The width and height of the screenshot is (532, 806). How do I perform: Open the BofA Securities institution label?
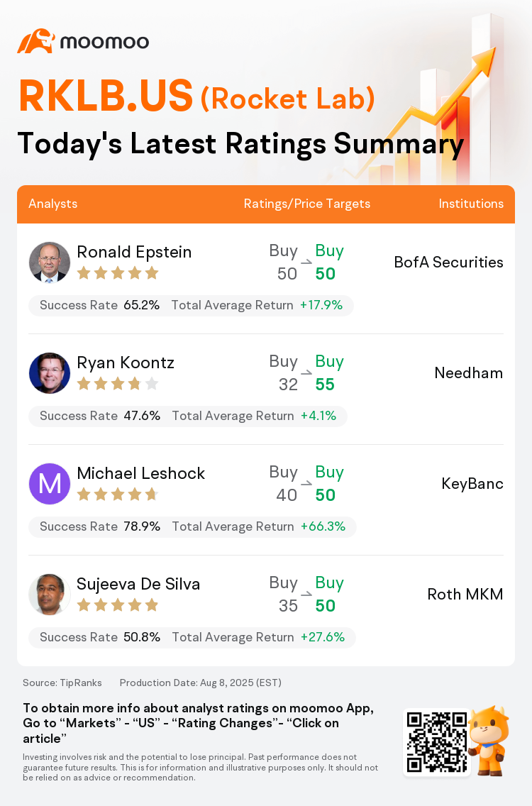point(448,262)
